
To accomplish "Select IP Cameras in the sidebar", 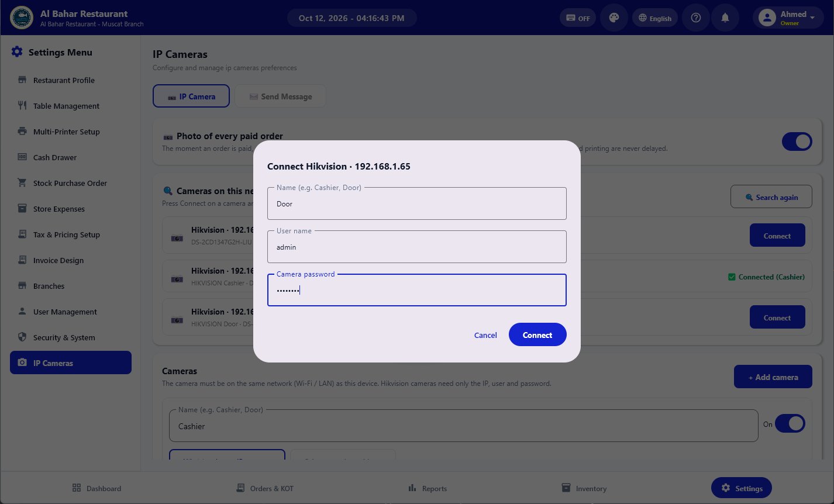I will [71, 363].
